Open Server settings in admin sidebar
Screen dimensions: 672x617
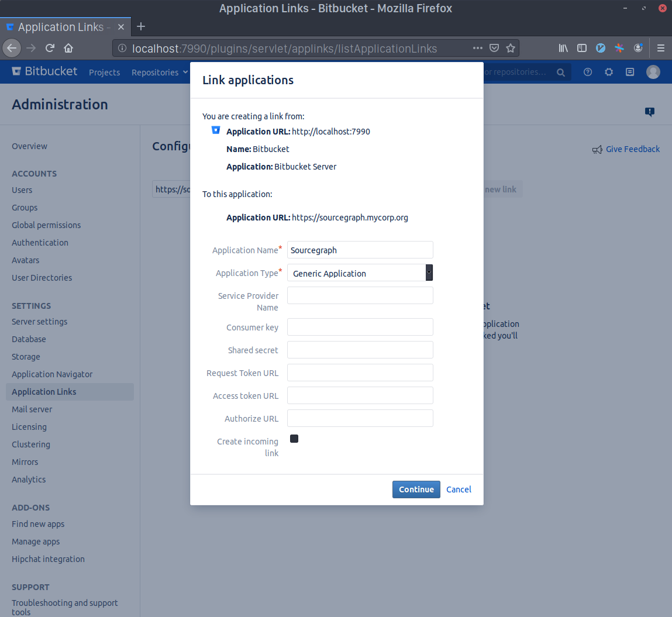(39, 321)
